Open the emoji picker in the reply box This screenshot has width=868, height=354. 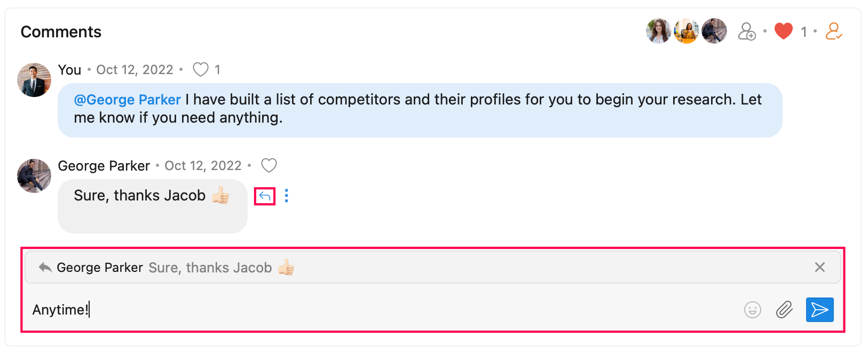[752, 310]
